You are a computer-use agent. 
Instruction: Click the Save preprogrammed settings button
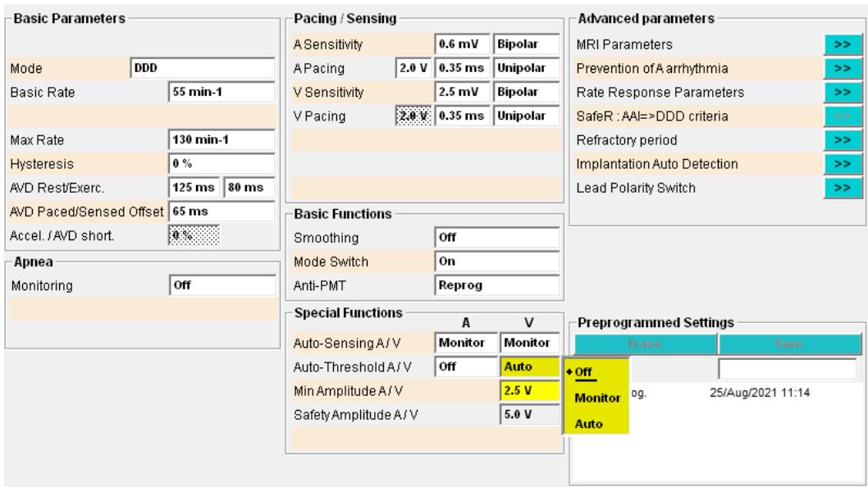tap(789, 345)
